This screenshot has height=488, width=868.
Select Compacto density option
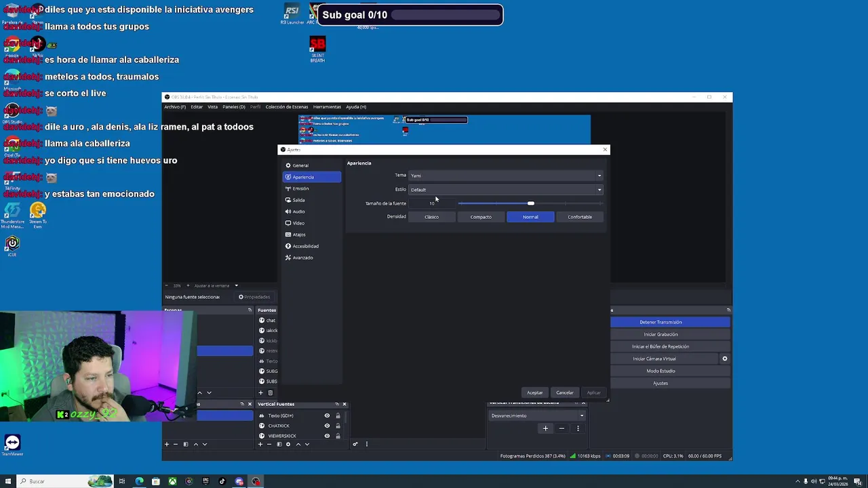481,217
